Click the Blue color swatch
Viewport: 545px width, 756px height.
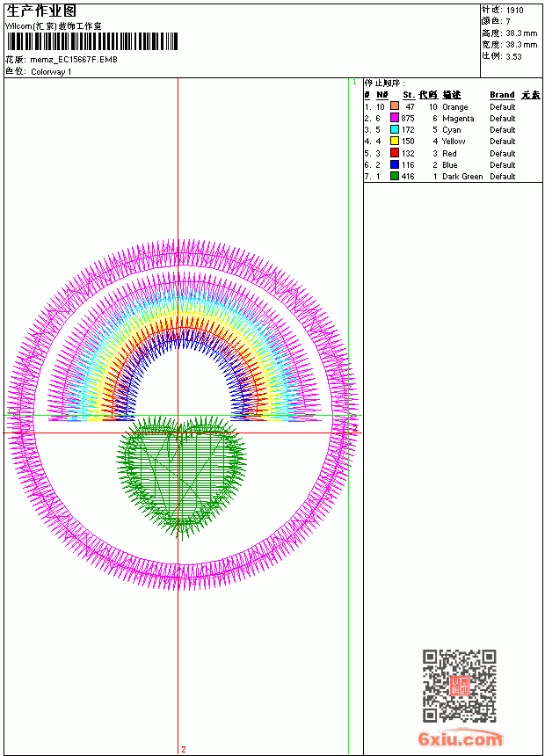pos(395,165)
